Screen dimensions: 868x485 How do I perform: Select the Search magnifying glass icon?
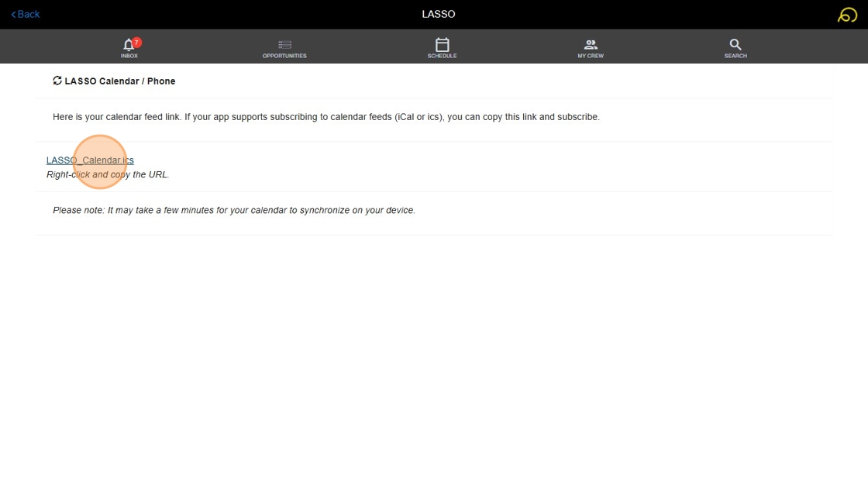pyautogui.click(x=735, y=44)
